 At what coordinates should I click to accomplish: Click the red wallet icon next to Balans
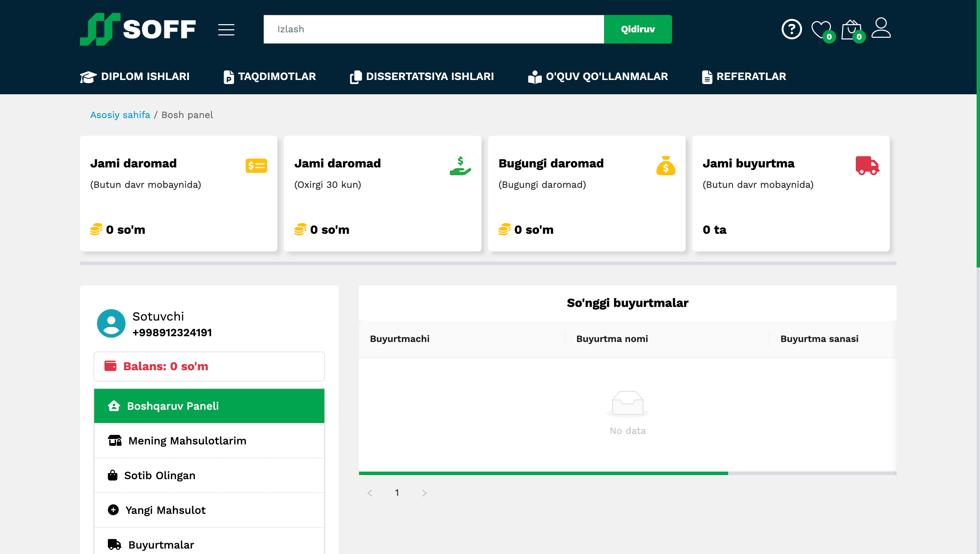110,366
